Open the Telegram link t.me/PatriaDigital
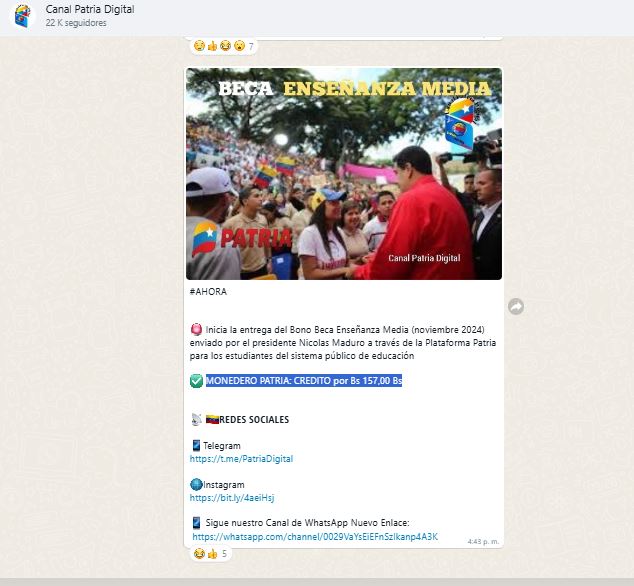Image resolution: width=634 pixels, height=586 pixels. tap(241, 459)
